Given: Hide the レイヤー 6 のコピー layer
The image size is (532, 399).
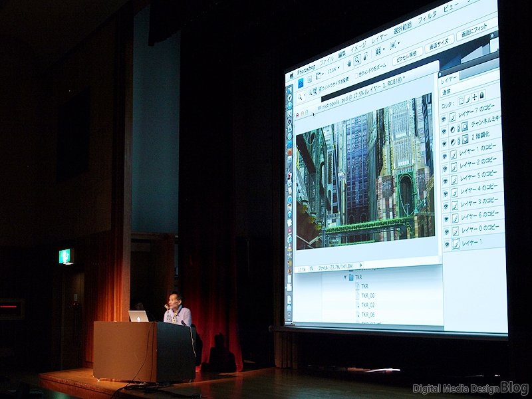Looking at the screenshot, I should 446,219.
